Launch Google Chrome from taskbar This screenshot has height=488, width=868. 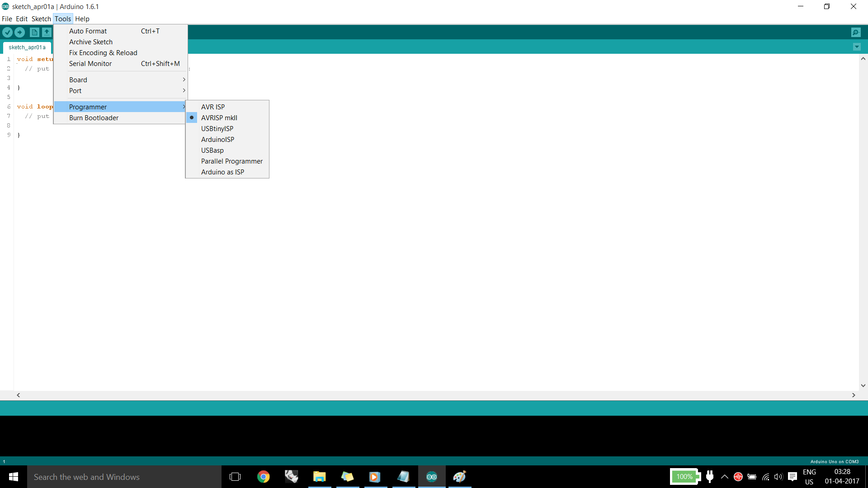click(x=263, y=477)
